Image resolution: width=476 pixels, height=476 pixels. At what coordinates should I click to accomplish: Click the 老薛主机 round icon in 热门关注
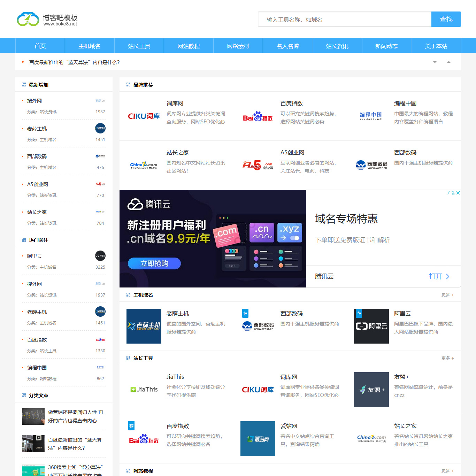(100, 312)
